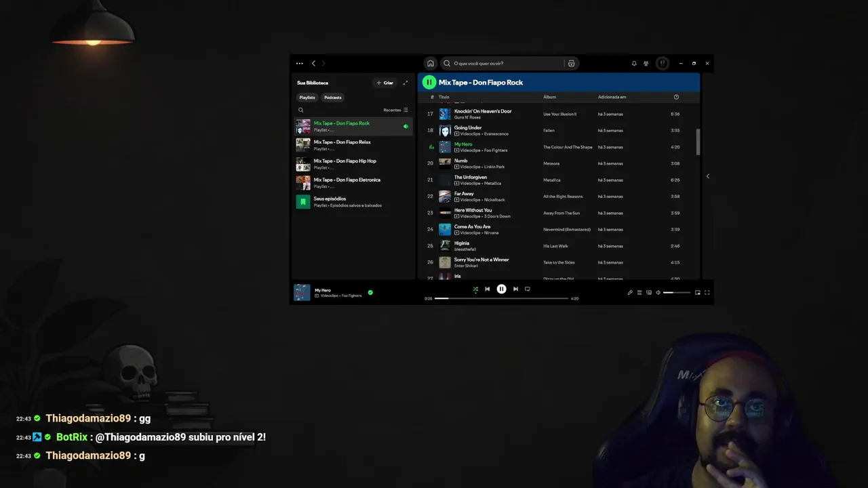Filter the library by Playlists
Viewport: 868px width, 488px height.
[307, 98]
